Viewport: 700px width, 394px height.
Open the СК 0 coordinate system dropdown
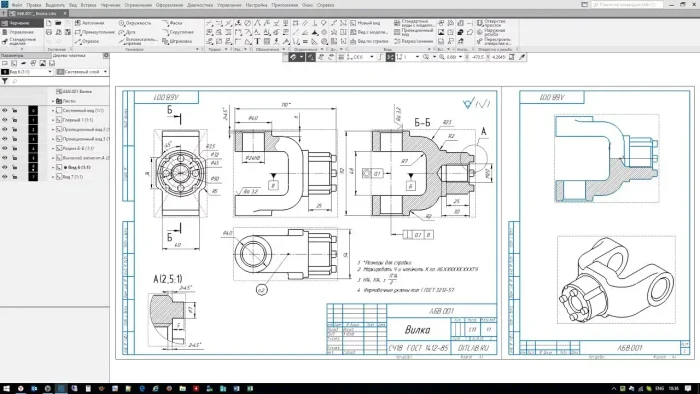pos(371,57)
